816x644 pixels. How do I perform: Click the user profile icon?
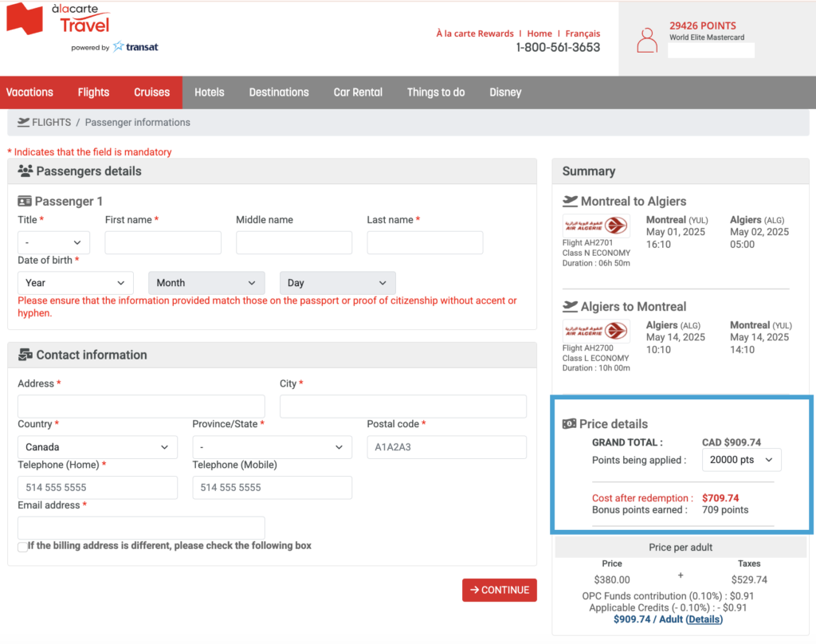pos(647,40)
